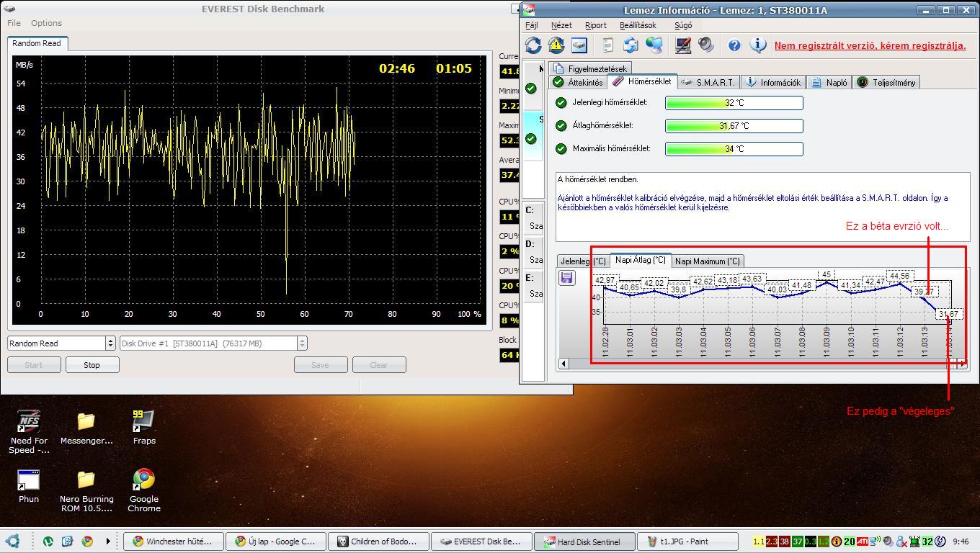980x553 pixels.
Task: Open the Nézet menu
Action: click(x=561, y=25)
